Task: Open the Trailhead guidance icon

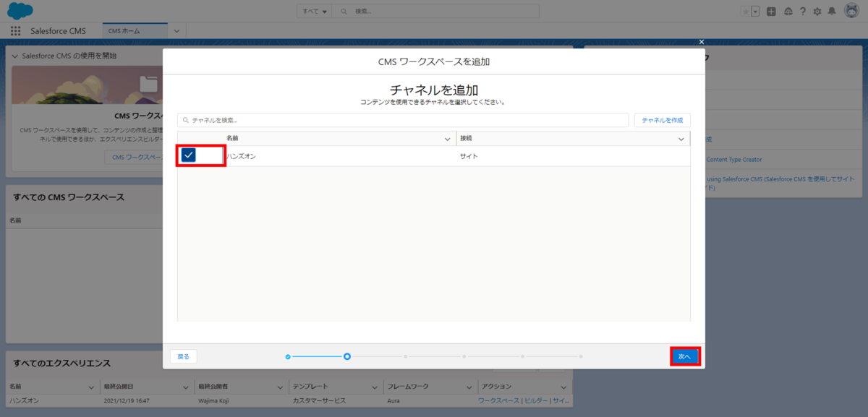Action: pyautogui.click(x=788, y=12)
